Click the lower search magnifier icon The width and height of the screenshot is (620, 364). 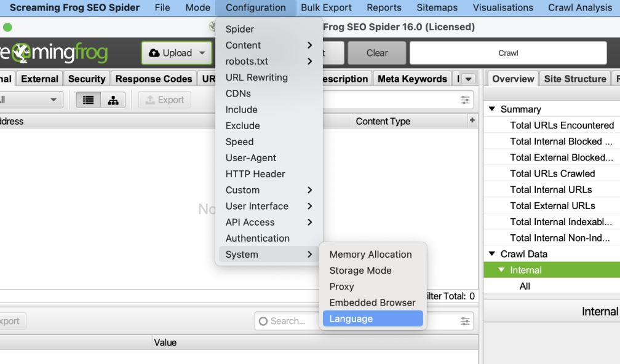pos(263,322)
